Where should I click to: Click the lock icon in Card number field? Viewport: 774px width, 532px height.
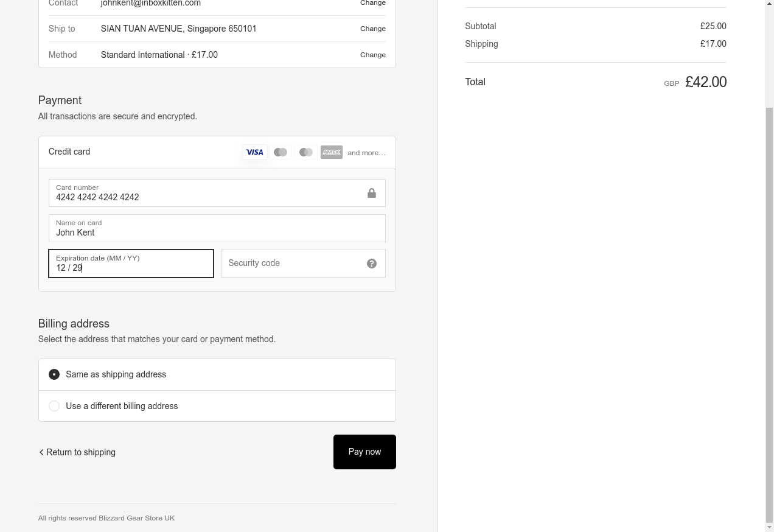(372, 193)
